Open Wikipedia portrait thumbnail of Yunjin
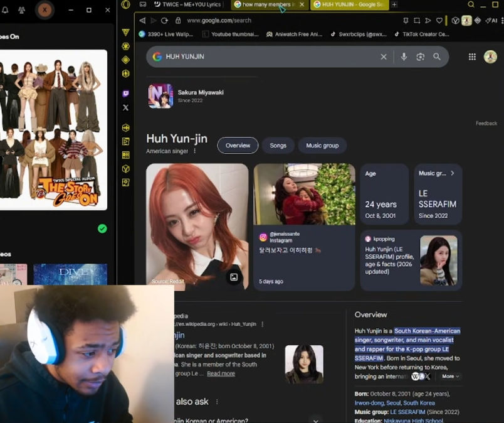Screen dimensions: 504x423 [304, 364]
